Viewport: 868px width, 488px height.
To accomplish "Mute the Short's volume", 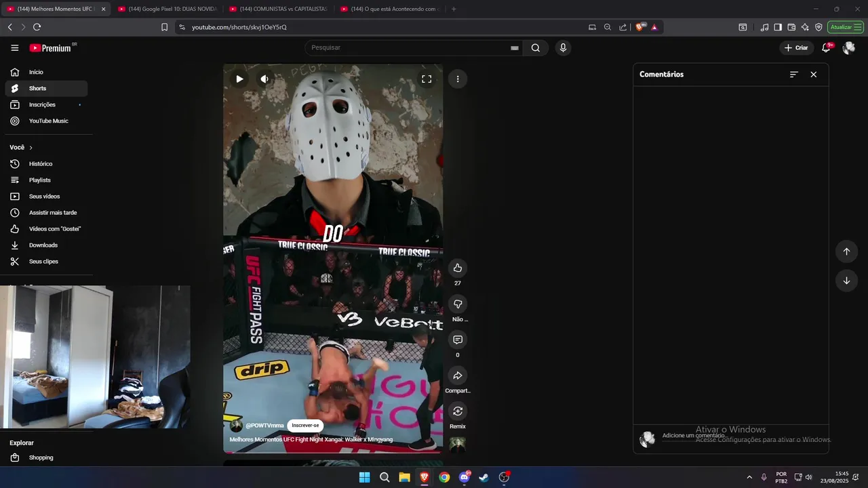I will pos(264,79).
